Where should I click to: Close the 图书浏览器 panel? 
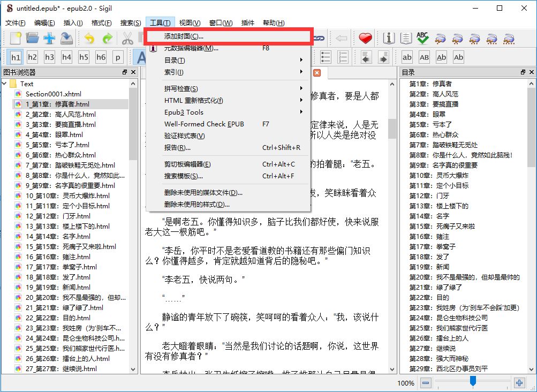[133, 72]
